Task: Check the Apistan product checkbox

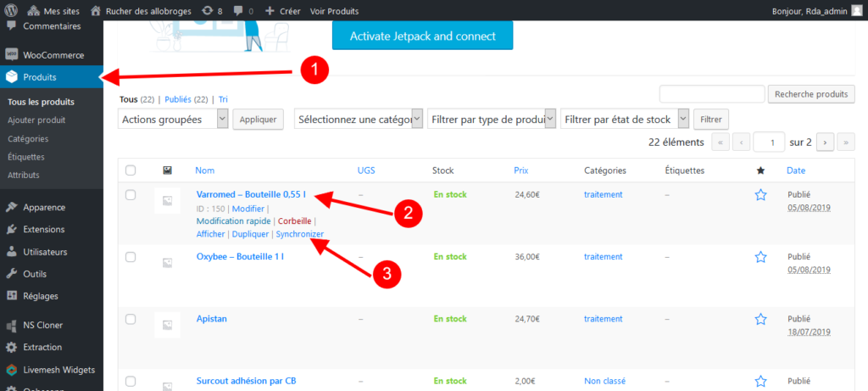Action: click(130, 319)
